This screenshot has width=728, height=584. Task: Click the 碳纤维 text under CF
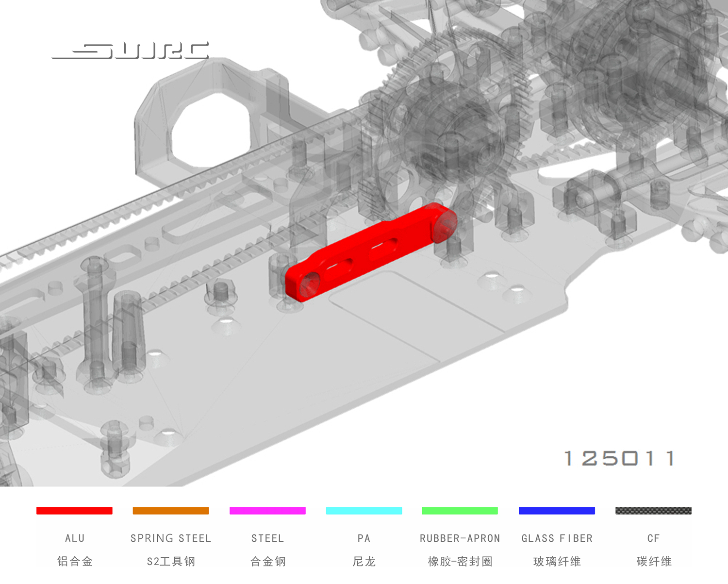tap(653, 562)
